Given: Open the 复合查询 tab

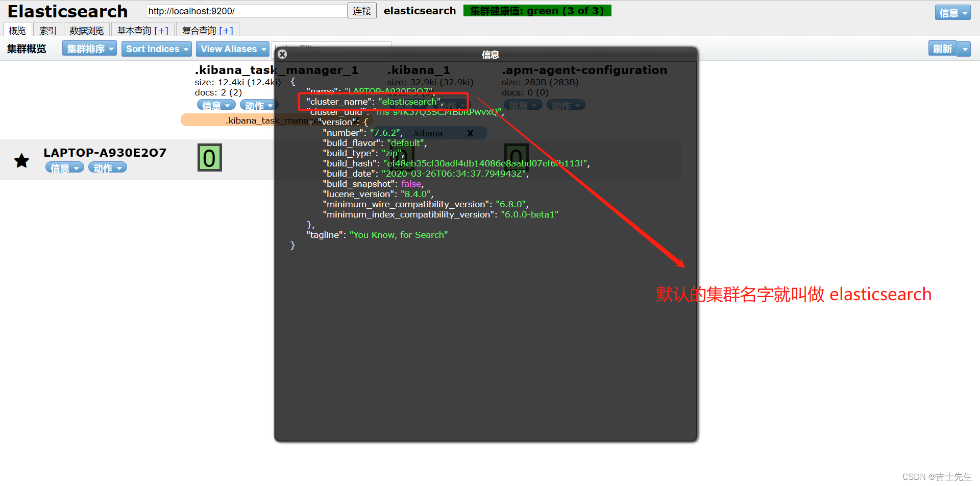Looking at the screenshot, I should click(199, 31).
